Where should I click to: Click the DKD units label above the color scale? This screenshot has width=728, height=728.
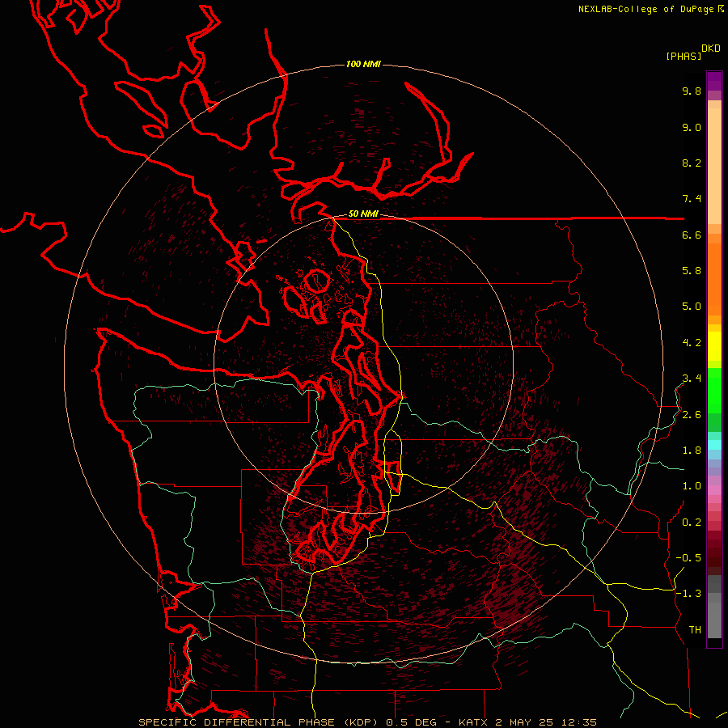pos(710,49)
